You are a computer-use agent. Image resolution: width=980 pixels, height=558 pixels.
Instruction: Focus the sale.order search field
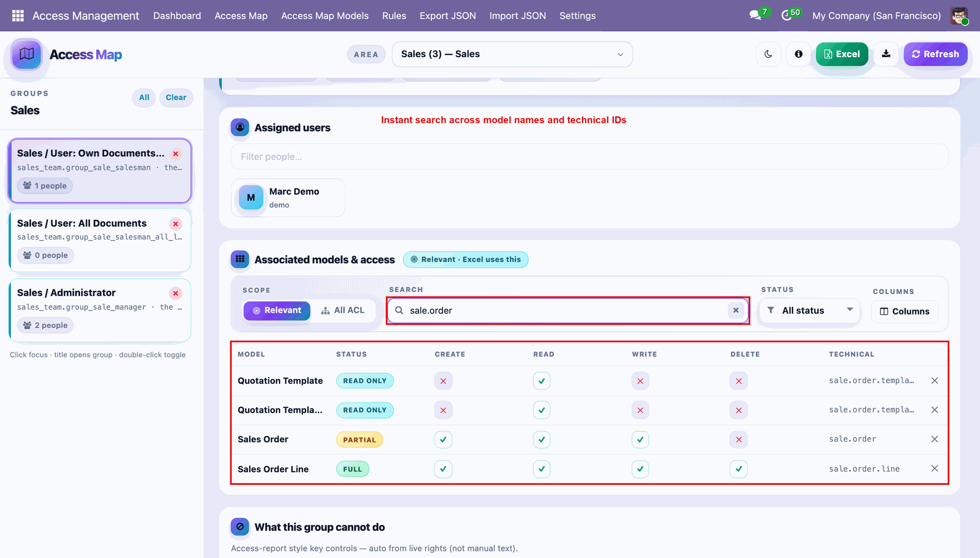(x=568, y=310)
